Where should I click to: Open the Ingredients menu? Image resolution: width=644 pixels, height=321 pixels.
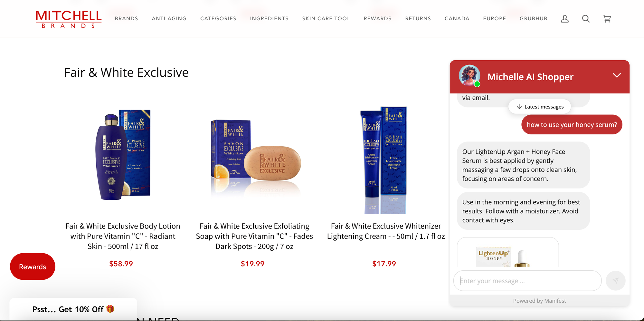[x=269, y=19]
